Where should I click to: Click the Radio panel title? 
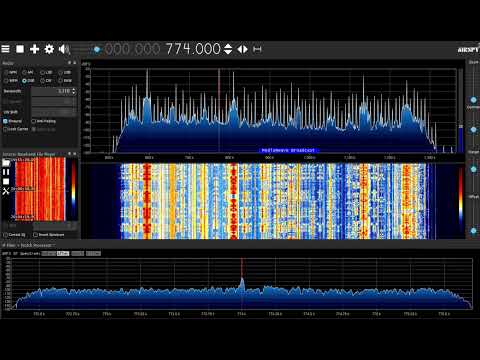(x=8, y=63)
